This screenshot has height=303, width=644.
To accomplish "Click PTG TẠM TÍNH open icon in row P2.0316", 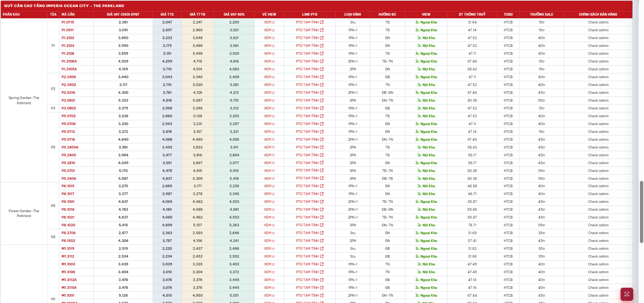I will tap(322, 93).
